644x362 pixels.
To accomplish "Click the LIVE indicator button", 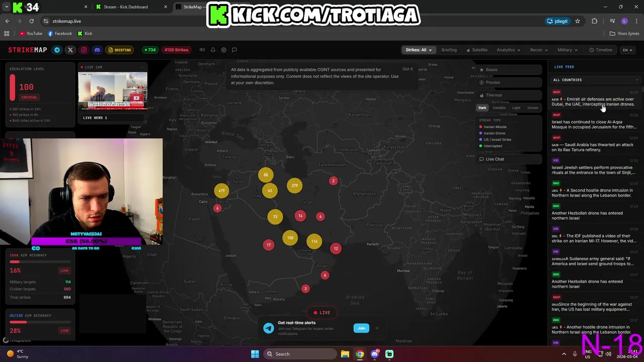I will click(321, 313).
